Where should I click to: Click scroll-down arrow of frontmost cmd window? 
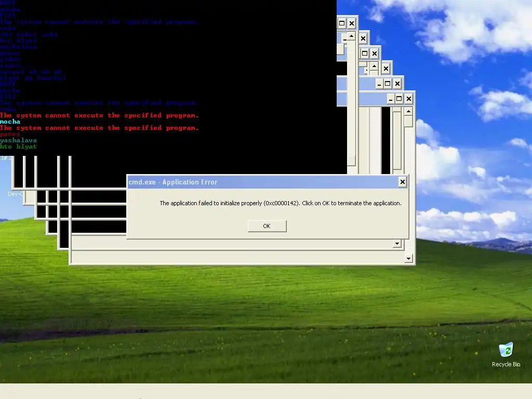pos(408,259)
